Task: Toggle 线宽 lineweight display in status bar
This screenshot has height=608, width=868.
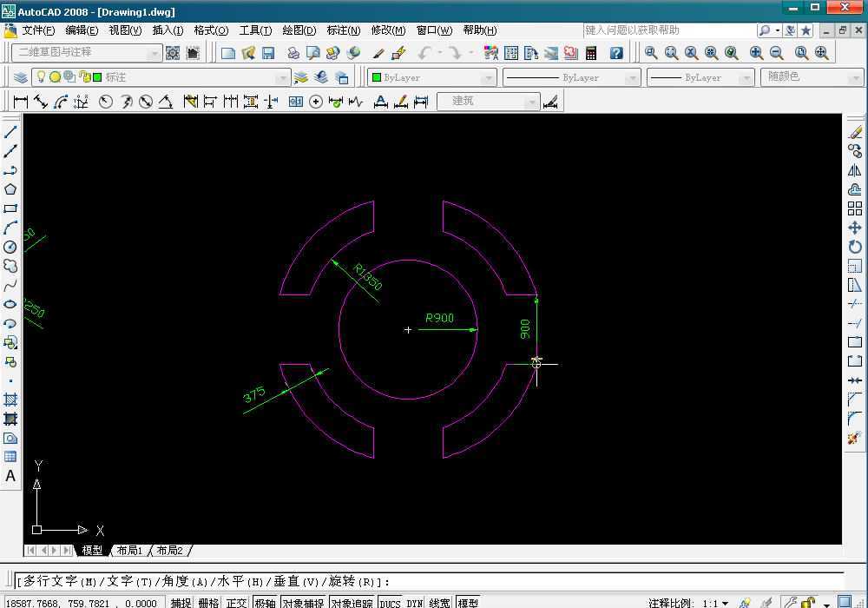Action: pyautogui.click(x=439, y=603)
